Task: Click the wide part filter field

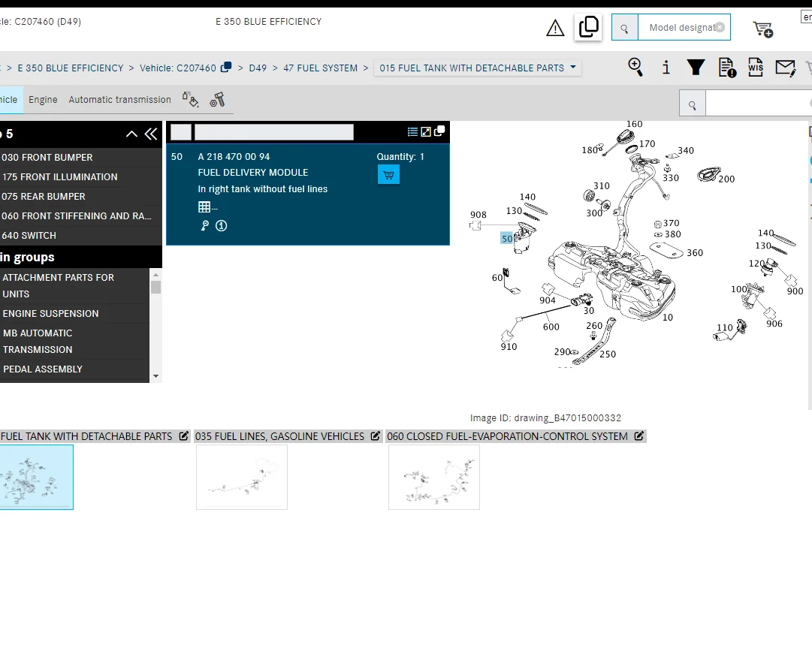Action: [274, 132]
